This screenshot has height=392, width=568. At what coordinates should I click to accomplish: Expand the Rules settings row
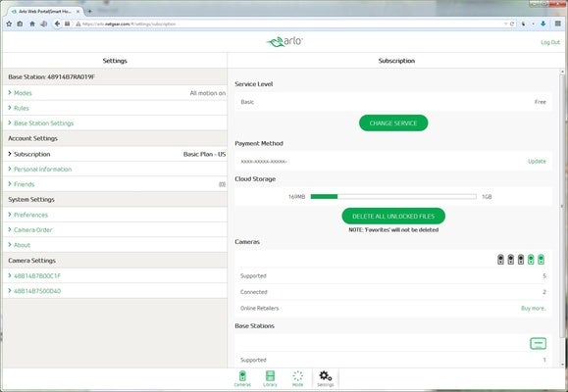pos(115,108)
